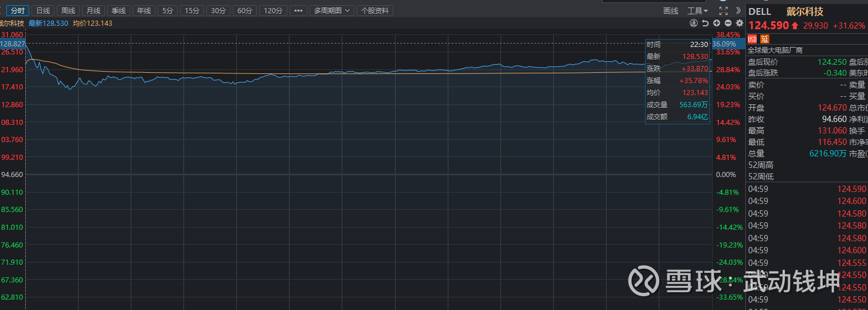
Task: Click the 94.660 baseline price on left axis
Action: coord(12,175)
